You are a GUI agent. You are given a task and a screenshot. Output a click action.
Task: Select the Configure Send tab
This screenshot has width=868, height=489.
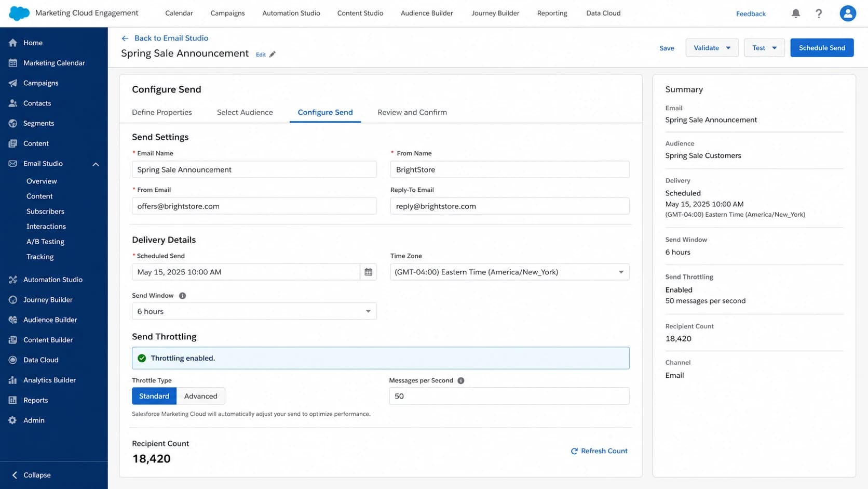(x=325, y=112)
